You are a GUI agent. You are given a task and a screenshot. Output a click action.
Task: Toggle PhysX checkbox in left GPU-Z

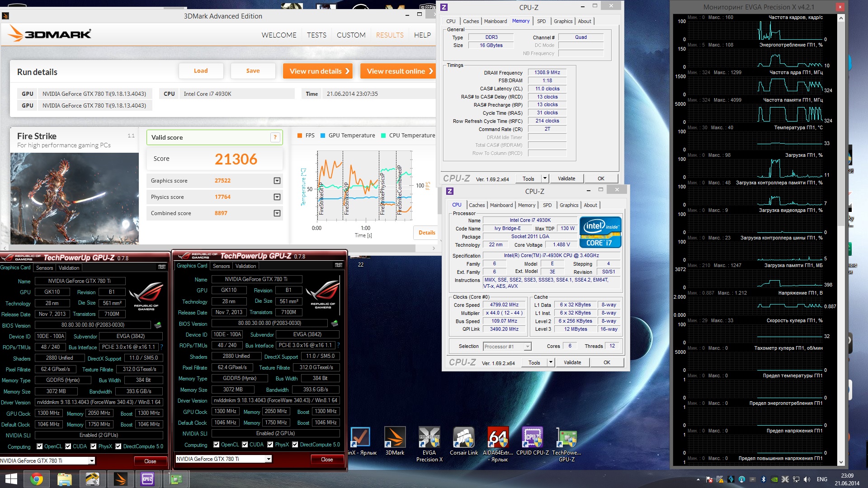click(x=94, y=446)
